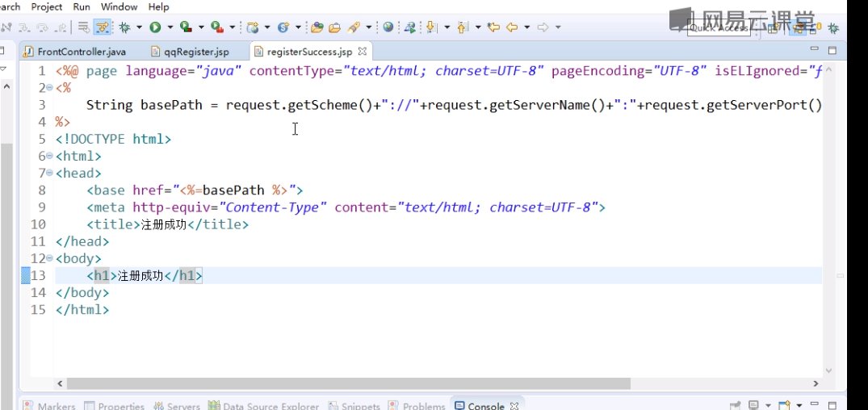Click the Display Selected Console icon
Viewport: 868px width, 410px height.
pos(753,406)
